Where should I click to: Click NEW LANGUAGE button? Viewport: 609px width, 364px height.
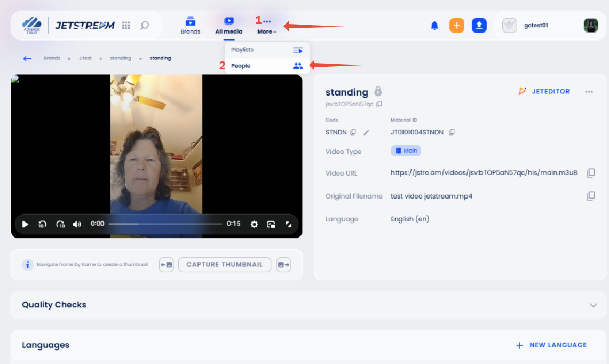pos(551,345)
